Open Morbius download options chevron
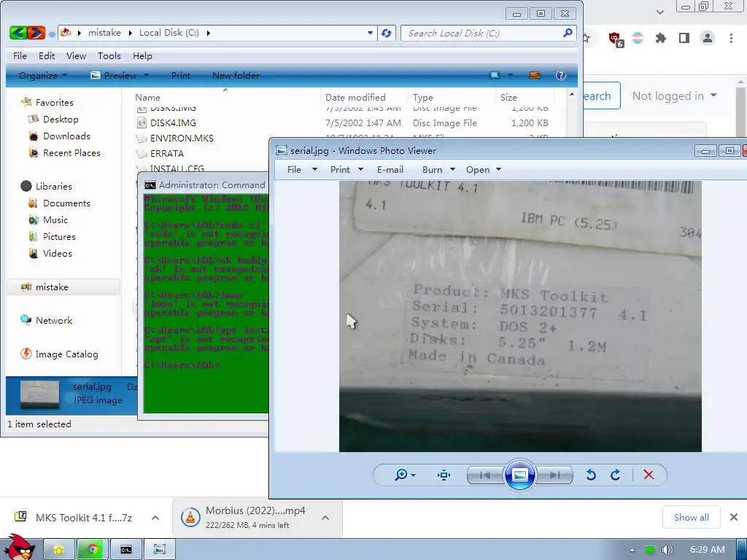This screenshot has height=560, width=747. (x=325, y=518)
